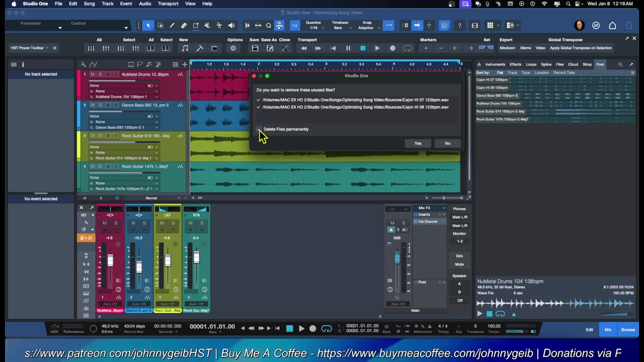Remove marker with minus icon
The height and width of the screenshot is (362, 644).
(441, 48)
